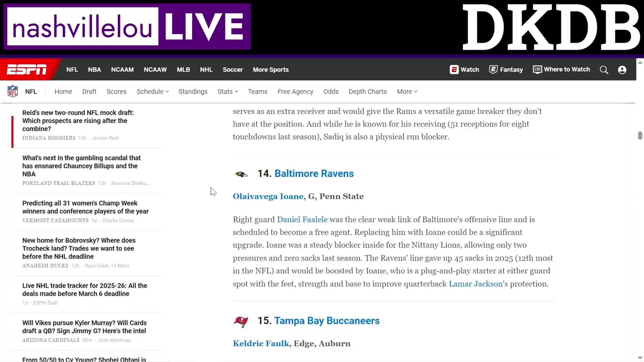This screenshot has height=362, width=644.
Task: Open the Tampa Bay Buccaneers team link
Action: point(327,321)
